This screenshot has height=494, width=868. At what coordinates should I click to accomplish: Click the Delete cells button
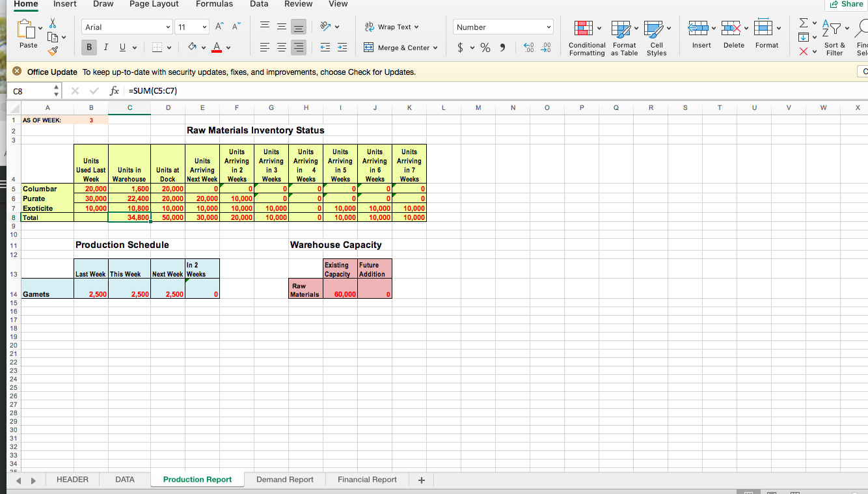[734, 34]
